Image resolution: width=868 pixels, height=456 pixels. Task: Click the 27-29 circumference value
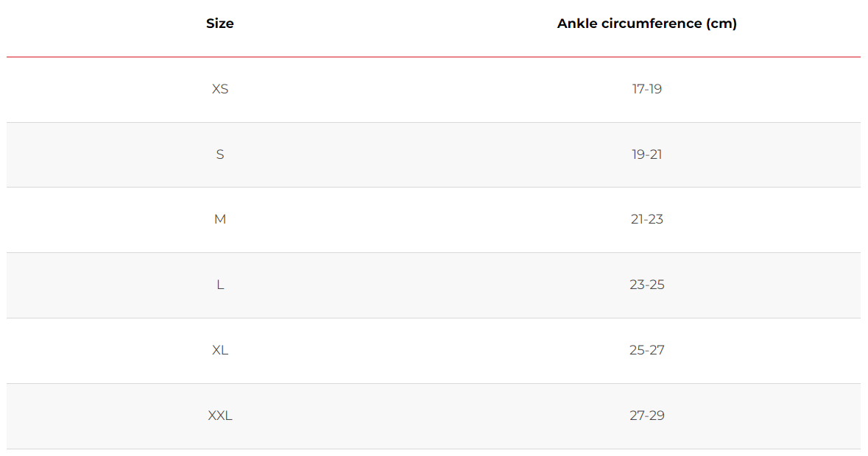pos(646,415)
